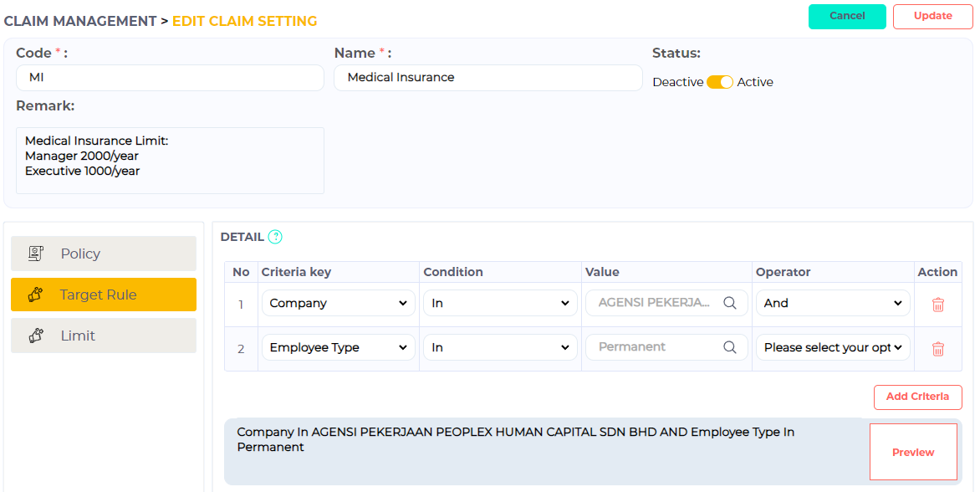The width and height of the screenshot is (980, 492).
Task: Click the Name input field
Action: click(487, 78)
